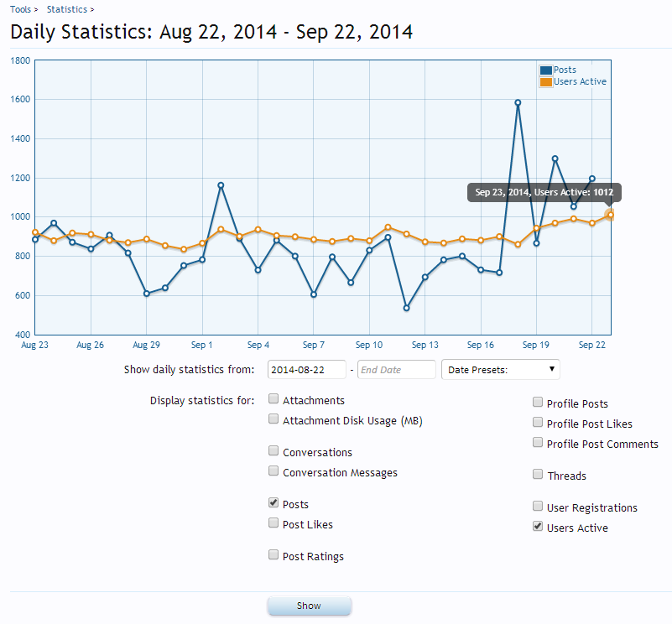Viewport: 672px width, 624px height.
Task: Open the Date Presets dropdown
Action: (x=500, y=369)
